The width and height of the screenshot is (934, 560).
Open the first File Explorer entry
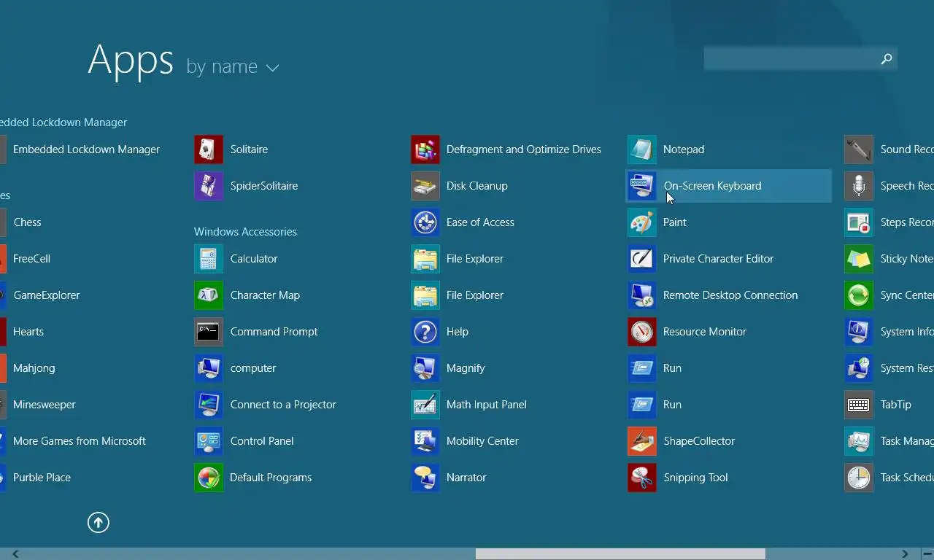click(x=475, y=259)
